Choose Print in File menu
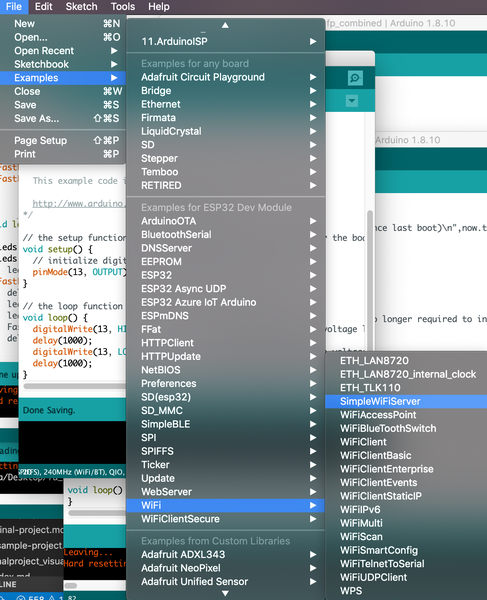 click(x=63, y=154)
